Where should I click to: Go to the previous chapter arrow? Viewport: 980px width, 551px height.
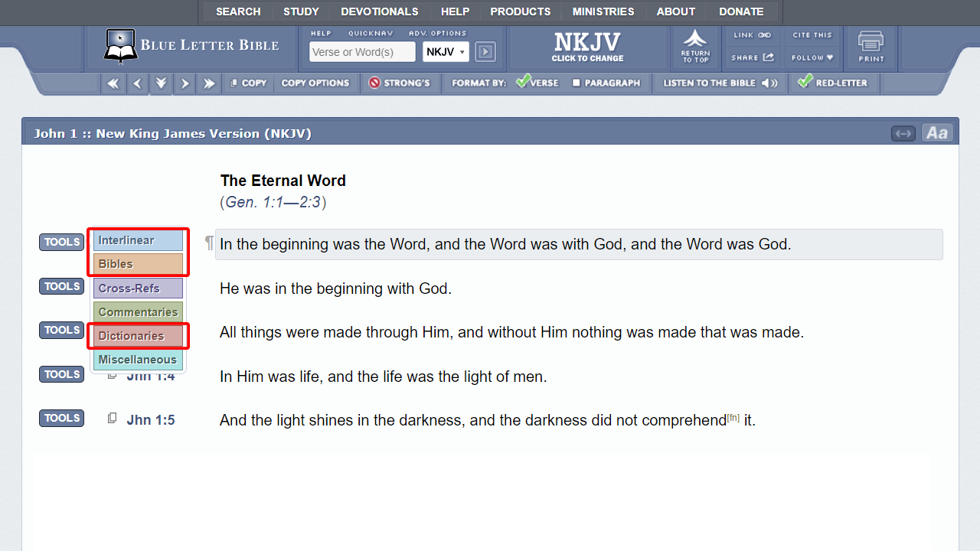point(137,83)
